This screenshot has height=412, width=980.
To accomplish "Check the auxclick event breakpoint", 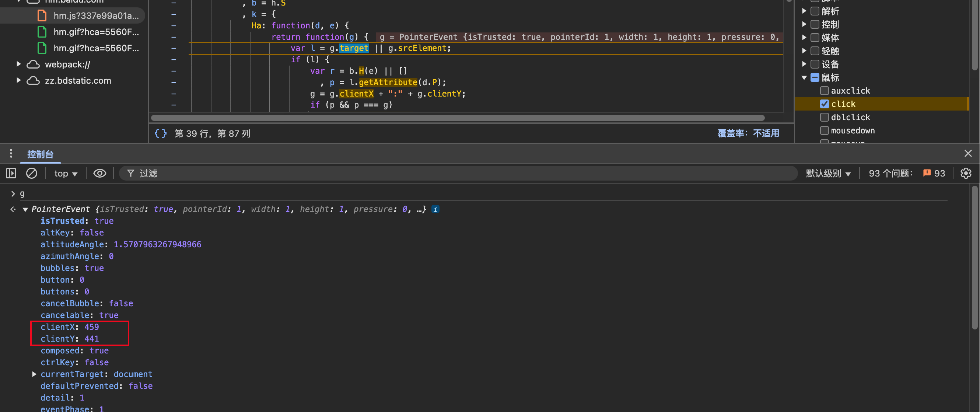I will pyautogui.click(x=824, y=91).
